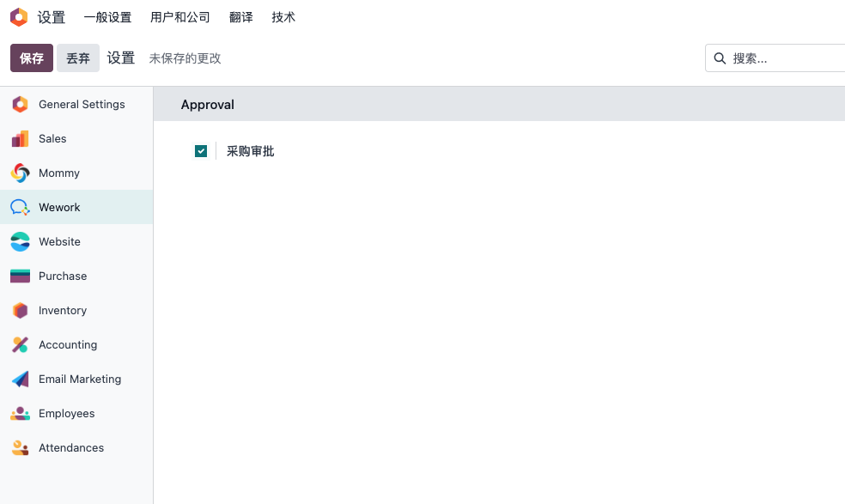The height and width of the screenshot is (504, 845).
Task: Uncheck the 采购审批 checkbox
Action: pos(201,151)
